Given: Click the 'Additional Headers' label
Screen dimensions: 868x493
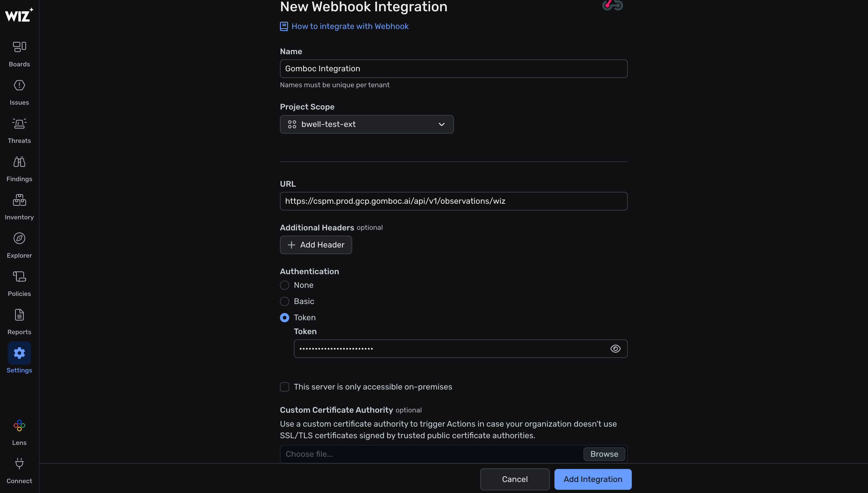Looking at the screenshot, I should (x=317, y=228).
